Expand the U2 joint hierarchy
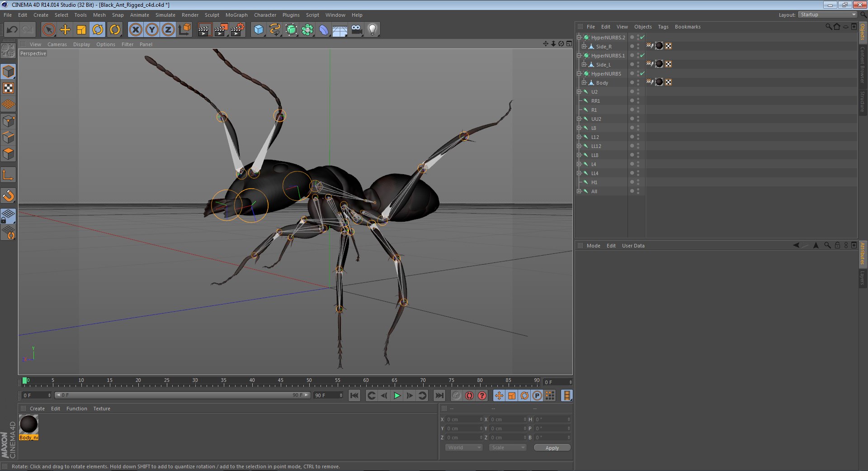The width and height of the screenshot is (868, 471). (x=579, y=91)
